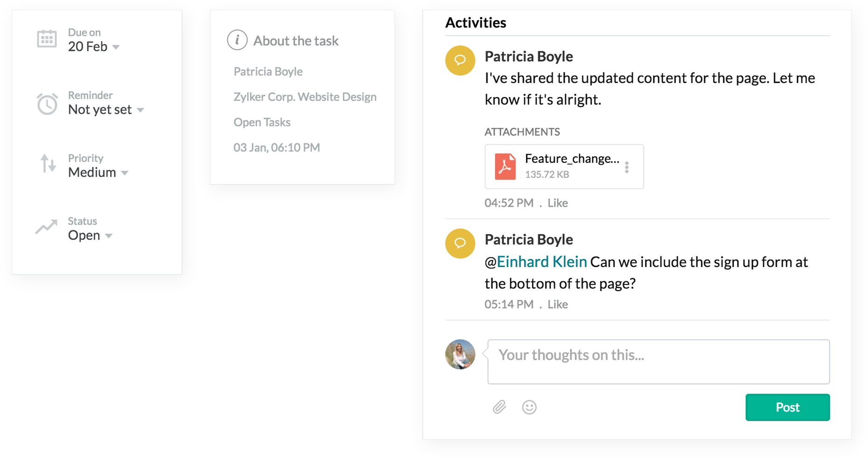
Task: Click the Your thoughts on this comment box
Action: coord(658,362)
